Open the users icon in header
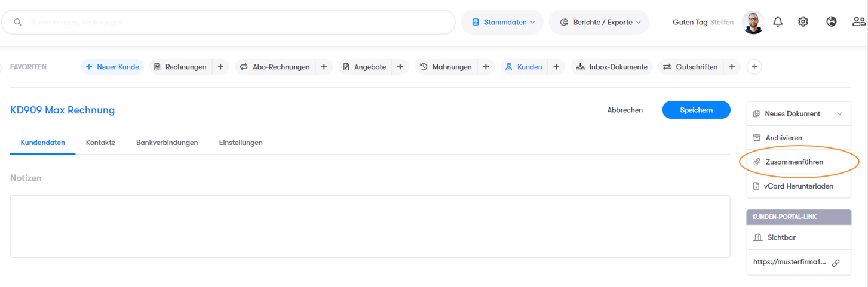 (x=859, y=22)
